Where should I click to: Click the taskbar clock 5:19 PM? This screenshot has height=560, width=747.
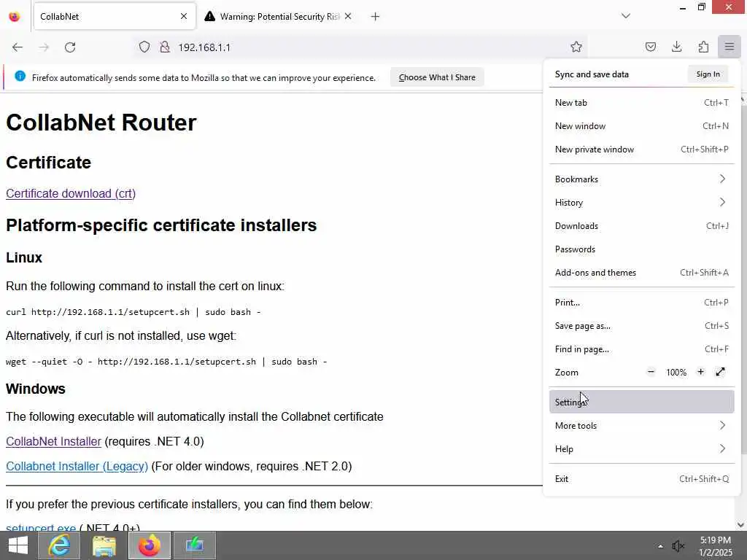click(716, 540)
